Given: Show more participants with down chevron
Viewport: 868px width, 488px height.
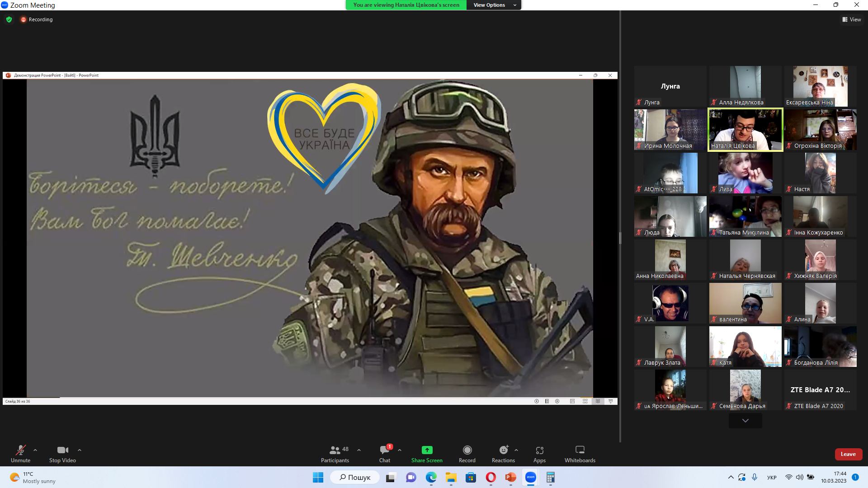Looking at the screenshot, I should click(745, 421).
